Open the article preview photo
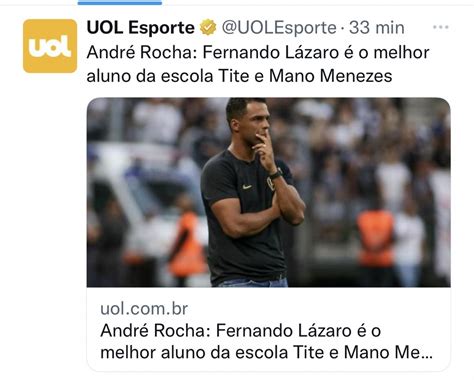This screenshot has height=380, width=474. tap(269, 192)
